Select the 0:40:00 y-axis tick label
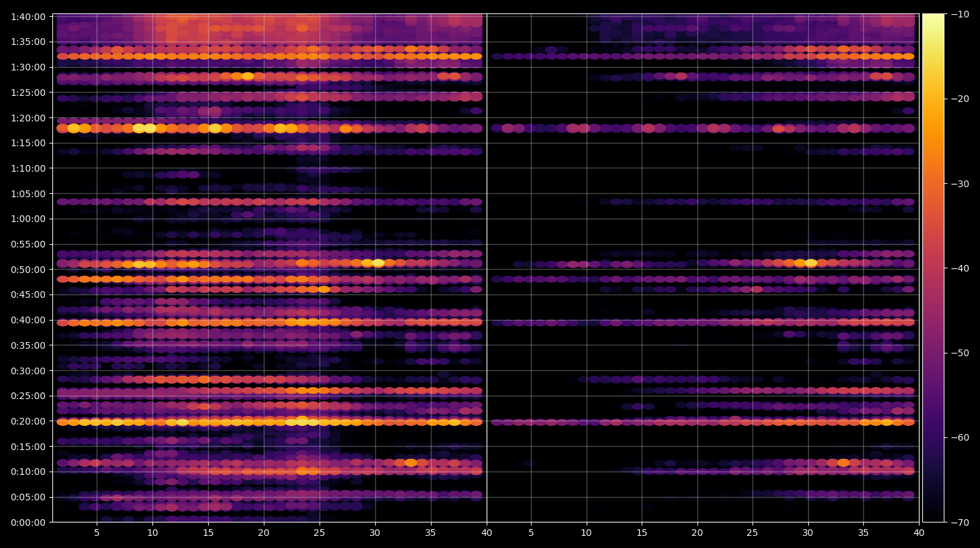980x548 pixels. 28,320
